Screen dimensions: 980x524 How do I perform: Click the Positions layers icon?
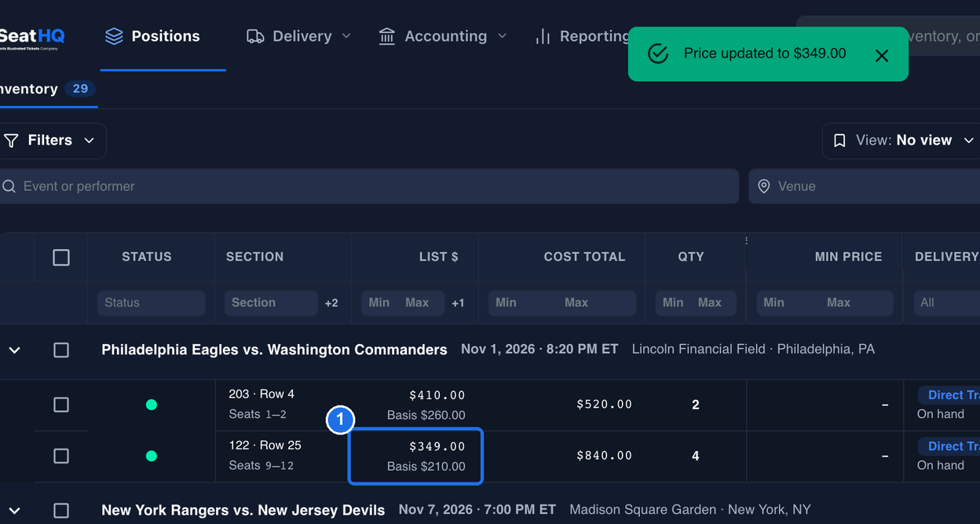coord(114,36)
